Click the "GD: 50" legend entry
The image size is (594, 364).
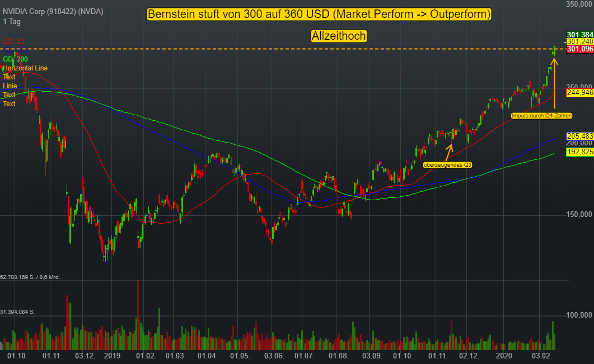click(13, 41)
